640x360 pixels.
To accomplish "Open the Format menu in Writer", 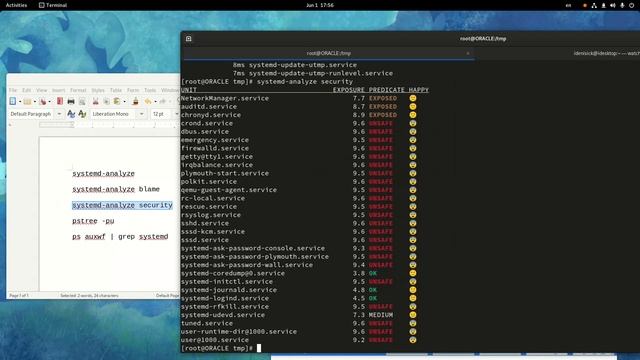I will tap(78, 90).
